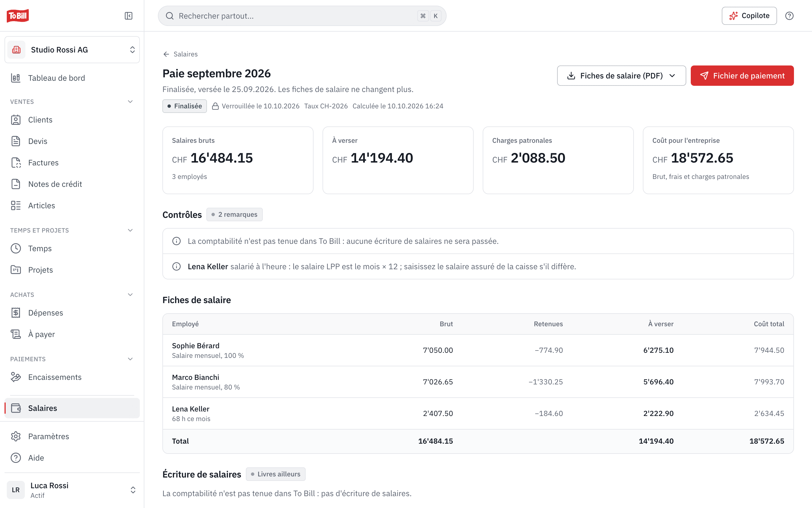Click the Total brut value 16'484.15
The height and width of the screenshot is (508, 812).
436,441
